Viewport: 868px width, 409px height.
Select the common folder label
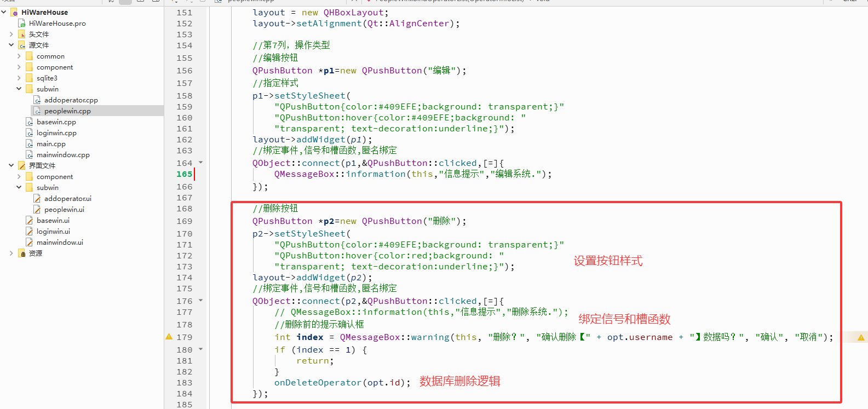point(50,56)
